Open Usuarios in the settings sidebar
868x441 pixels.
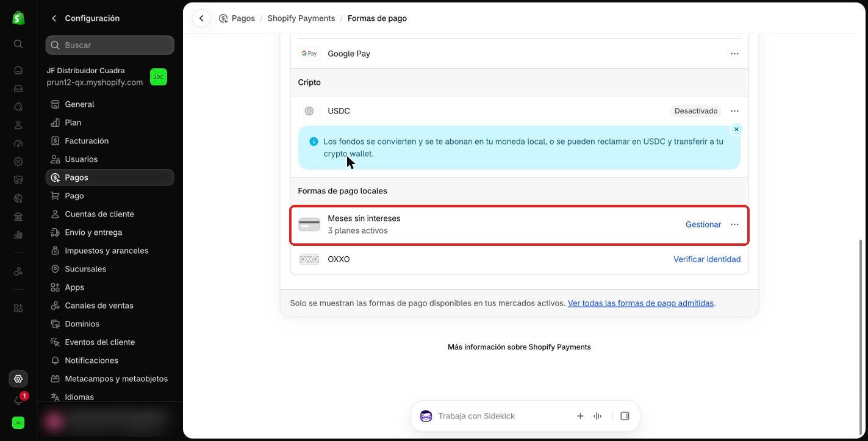click(x=110, y=159)
